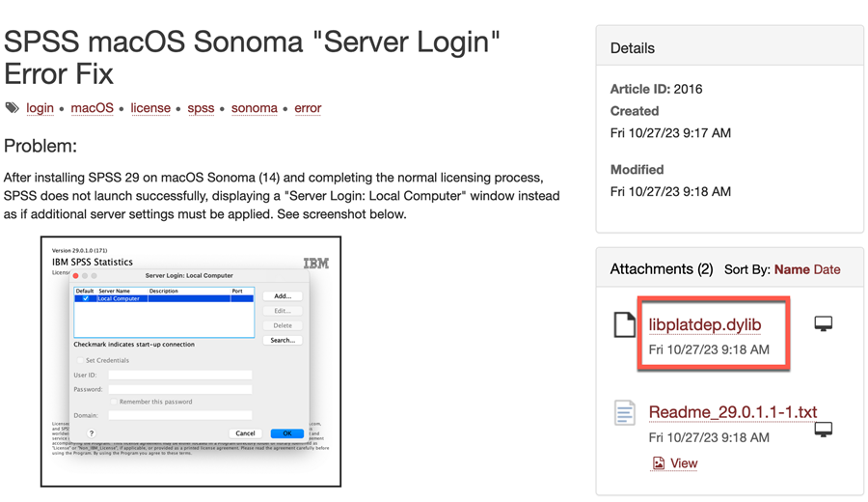Click the Readme file upload date text
Image resolution: width=868 pixels, height=502 pixels.
click(709, 437)
